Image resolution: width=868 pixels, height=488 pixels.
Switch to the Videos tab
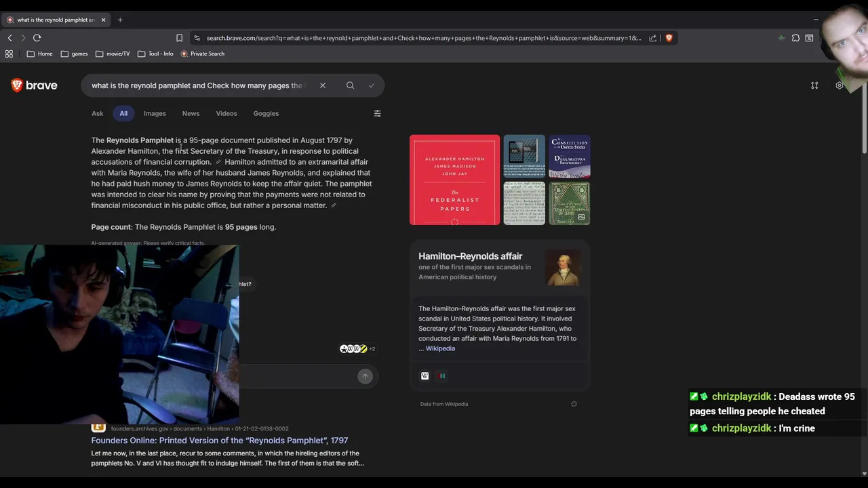pyautogui.click(x=226, y=114)
